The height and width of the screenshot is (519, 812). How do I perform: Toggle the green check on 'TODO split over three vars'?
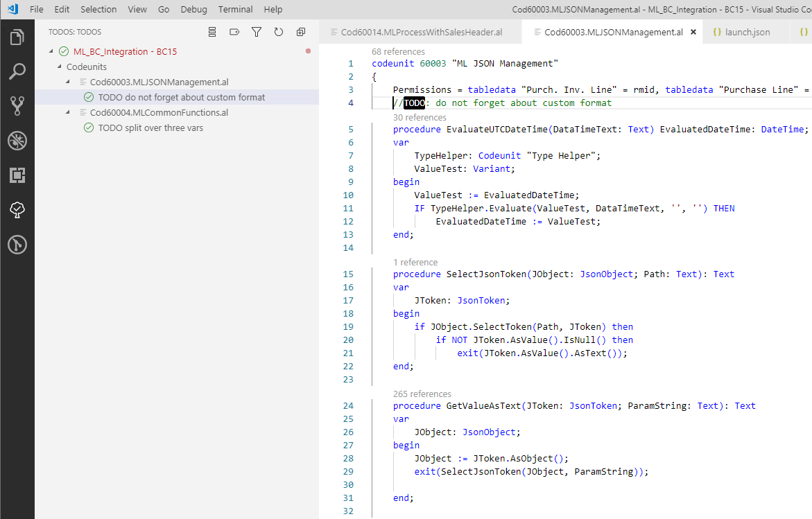click(x=89, y=127)
